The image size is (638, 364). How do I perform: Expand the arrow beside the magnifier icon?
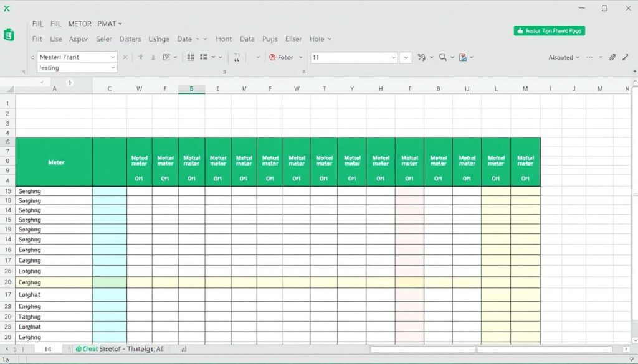click(x=452, y=57)
